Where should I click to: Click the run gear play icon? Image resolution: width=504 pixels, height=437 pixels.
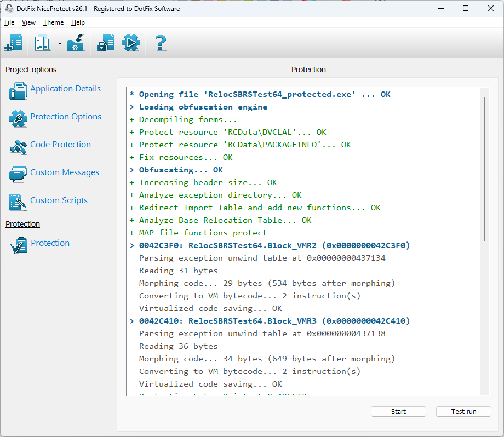click(x=131, y=43)
